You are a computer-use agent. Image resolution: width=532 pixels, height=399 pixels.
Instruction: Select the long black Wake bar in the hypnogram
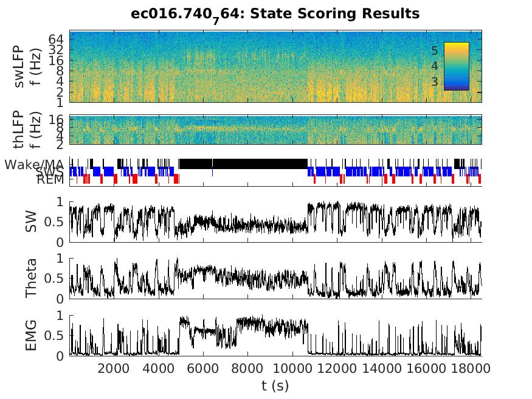243,164
